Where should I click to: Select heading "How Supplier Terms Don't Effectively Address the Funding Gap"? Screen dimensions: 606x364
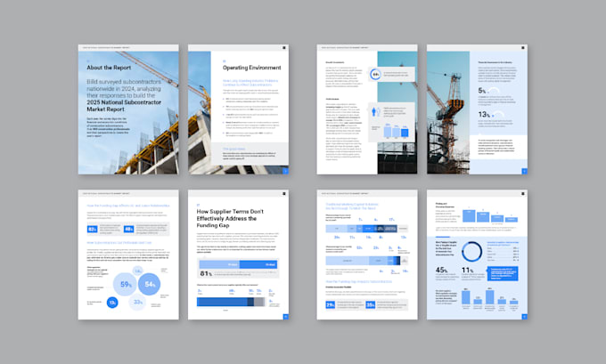click(x=230, y=218)
